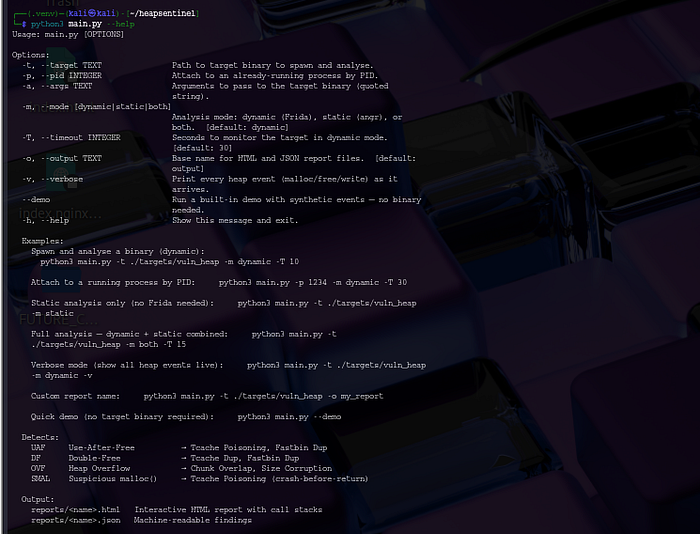Click "Machine-readable findings" text

[x=193, y=520]
